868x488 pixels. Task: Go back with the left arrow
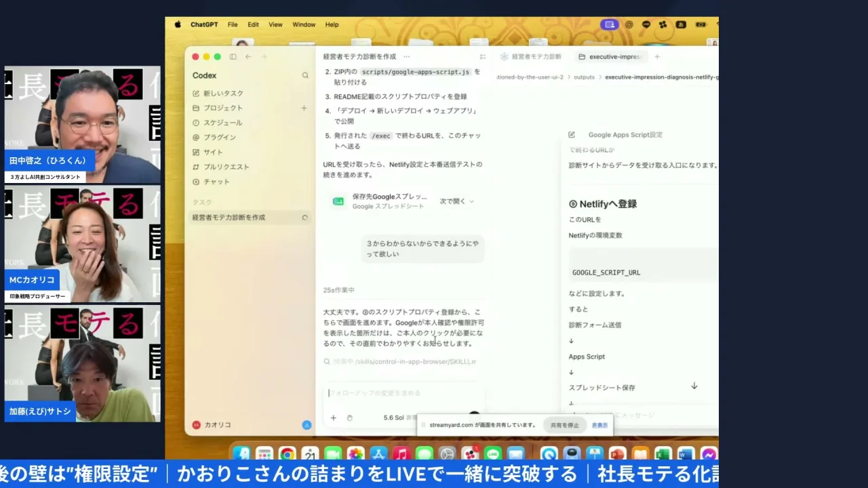[x=248, y=57]
